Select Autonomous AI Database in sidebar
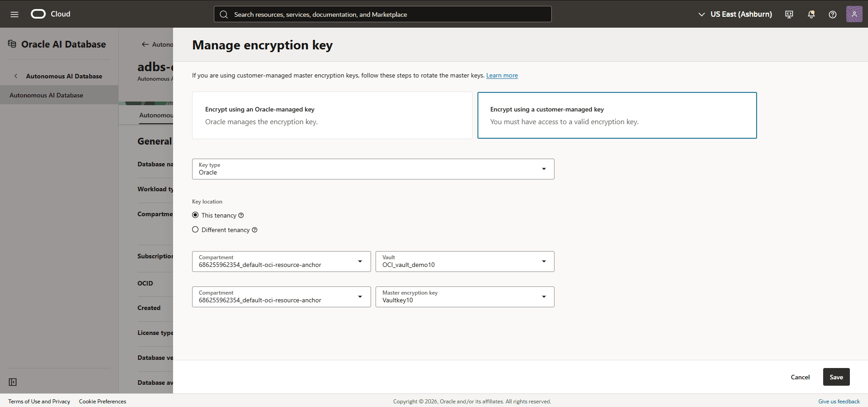The image size is (868, 407). [x=59, y=95]
